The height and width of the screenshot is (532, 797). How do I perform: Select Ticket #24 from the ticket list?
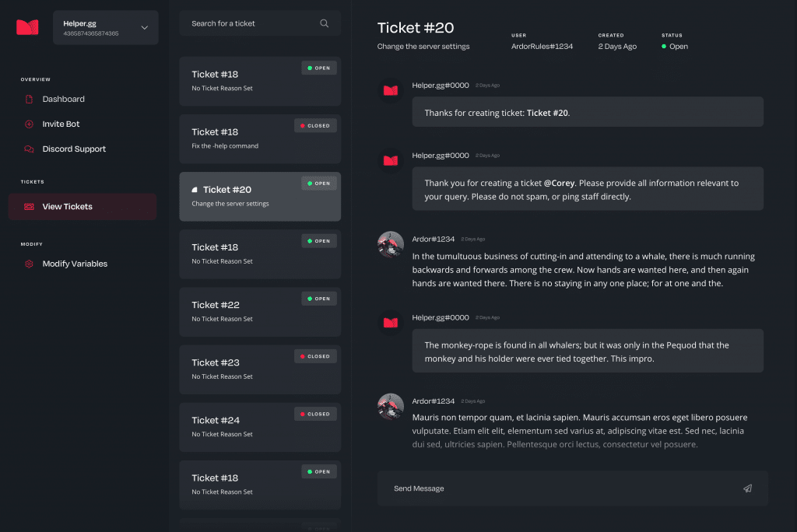click(260, 426)
